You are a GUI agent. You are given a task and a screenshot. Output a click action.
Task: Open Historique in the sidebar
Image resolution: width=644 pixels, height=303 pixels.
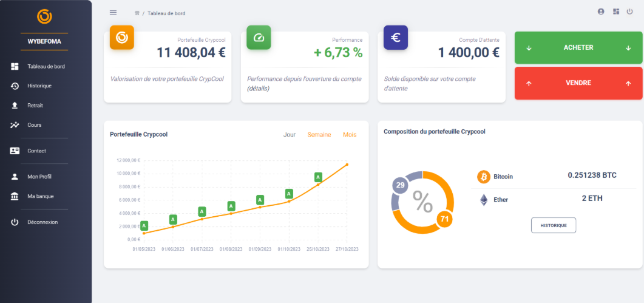[x=39, y=86]
